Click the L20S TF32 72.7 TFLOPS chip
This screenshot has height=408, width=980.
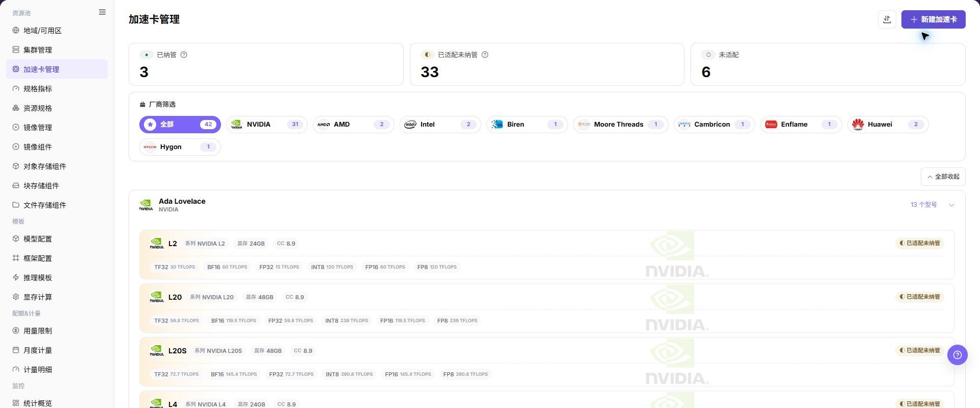pos(177,374)
